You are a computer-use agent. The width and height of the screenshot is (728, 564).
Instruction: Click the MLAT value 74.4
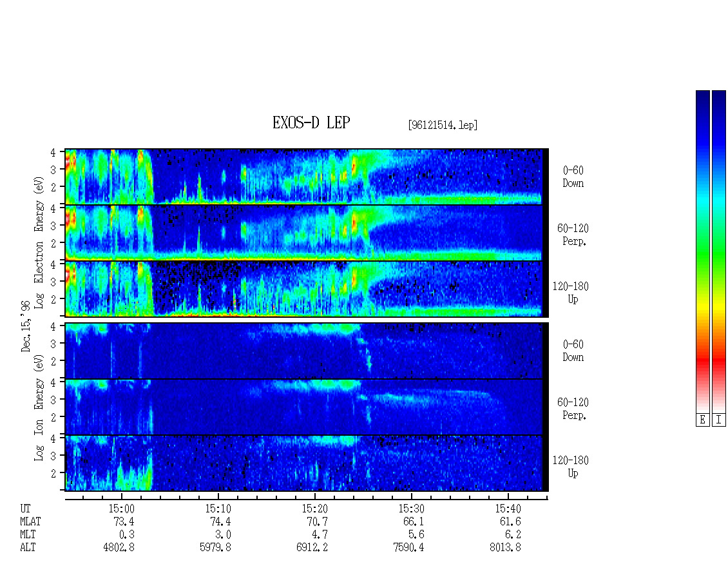click(x=220, y=521)
